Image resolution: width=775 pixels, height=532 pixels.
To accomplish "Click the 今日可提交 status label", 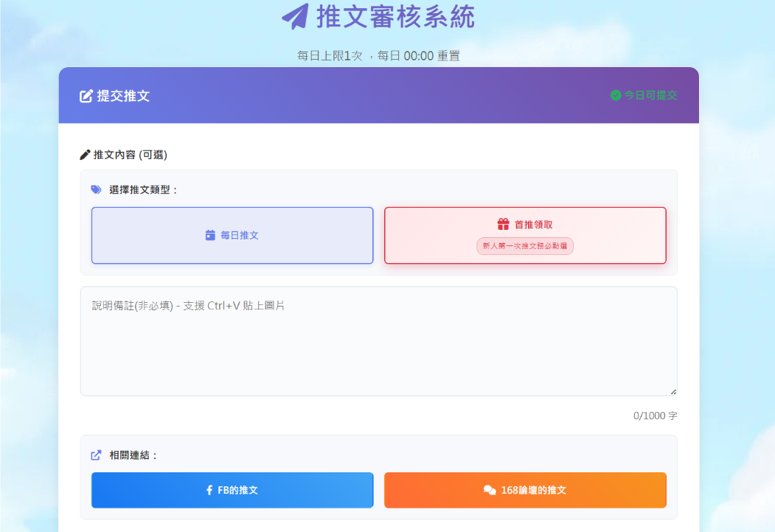I will (650, 95).
